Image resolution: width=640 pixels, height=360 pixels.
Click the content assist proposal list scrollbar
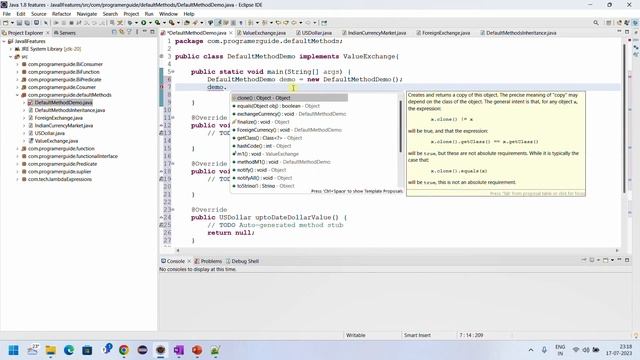click(x=401, y=125)
